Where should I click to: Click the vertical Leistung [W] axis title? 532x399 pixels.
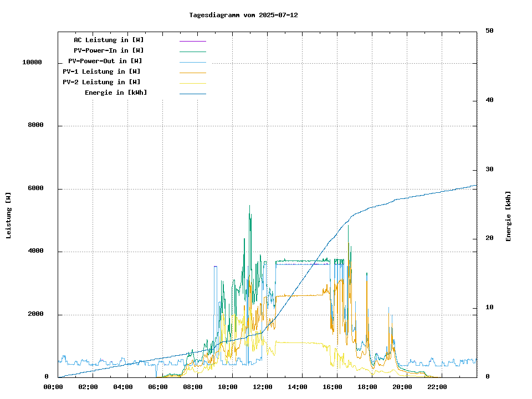pos(8,216)
